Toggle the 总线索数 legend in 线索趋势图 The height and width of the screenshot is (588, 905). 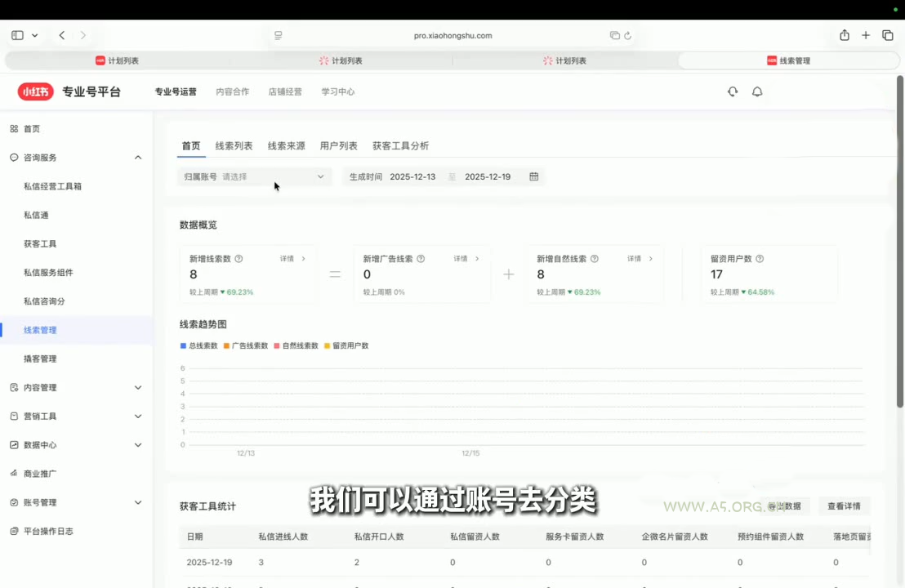[x=198, y=345]
